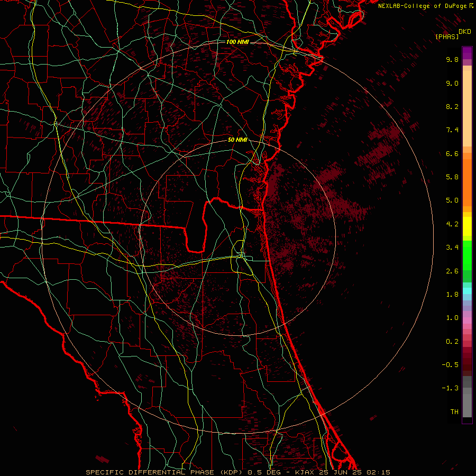Click the 100 NMI range ring label
This screenshot has height=476, width=476.
tap(237, 42)
